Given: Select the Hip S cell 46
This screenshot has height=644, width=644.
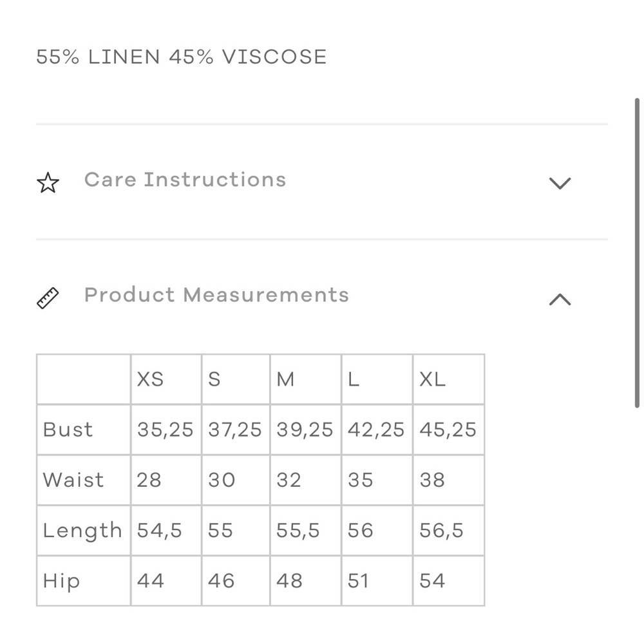Looking at the screenshot, I should click(x=236, y=580).
